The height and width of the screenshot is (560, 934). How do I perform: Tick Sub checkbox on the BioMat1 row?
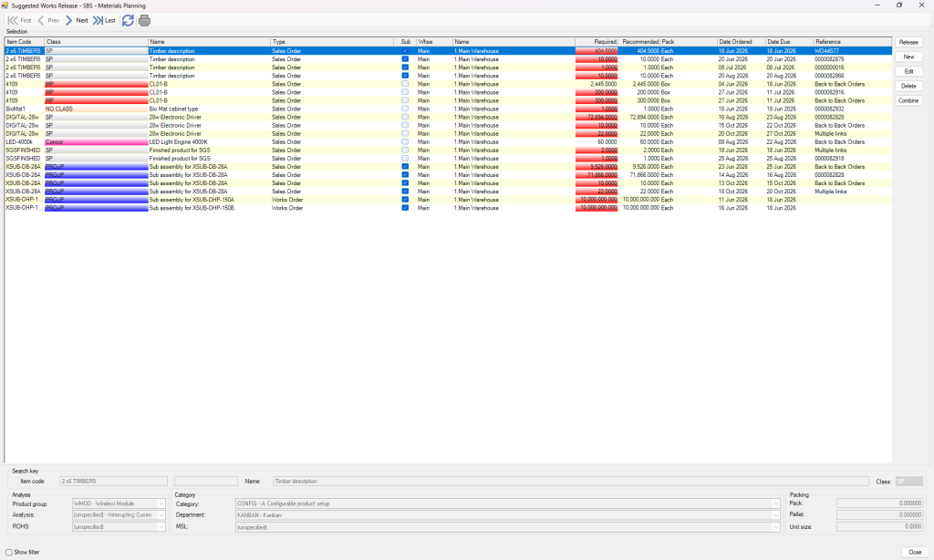405,109
